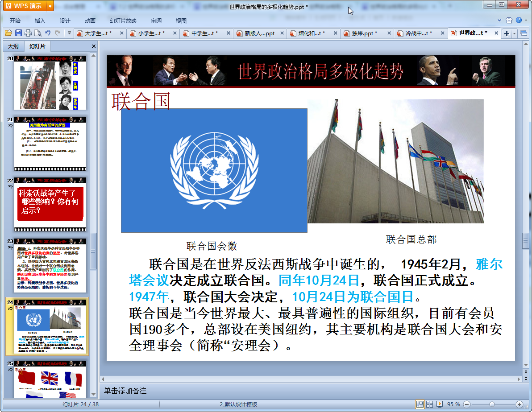The image size is (532, 412).
Task: Click the WPS 演示 logo button
Action: (25, 6)
